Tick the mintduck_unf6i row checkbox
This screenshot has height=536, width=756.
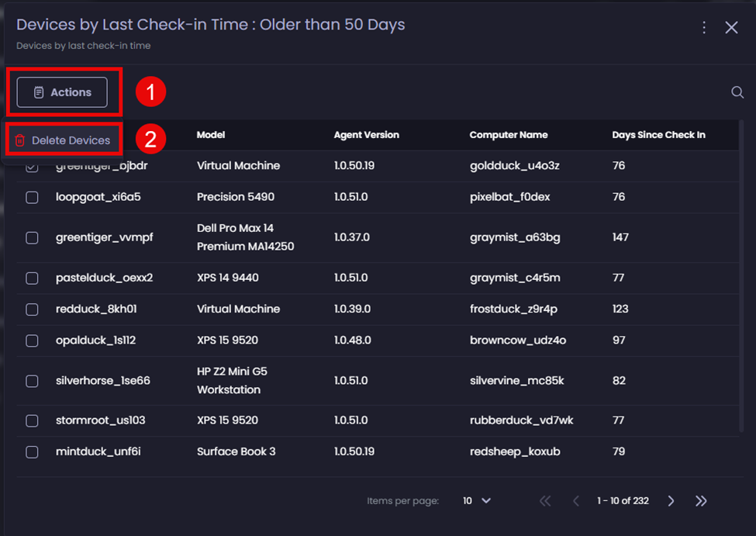pyautogui.click(x=32, y=452)
